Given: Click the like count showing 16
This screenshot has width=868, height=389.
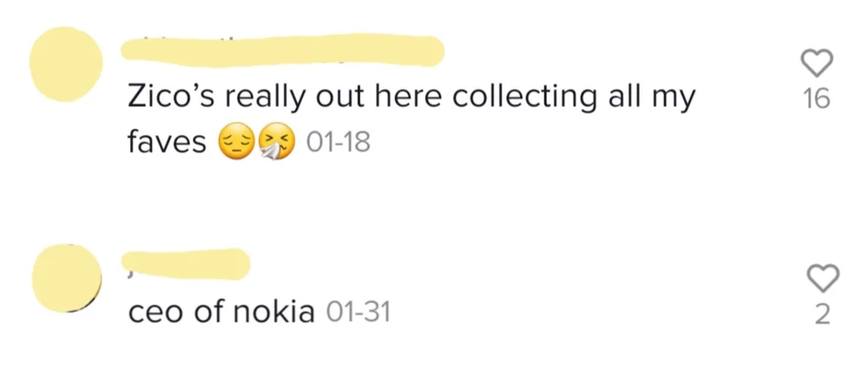Looking at the screenshot, I should point(817,100).
